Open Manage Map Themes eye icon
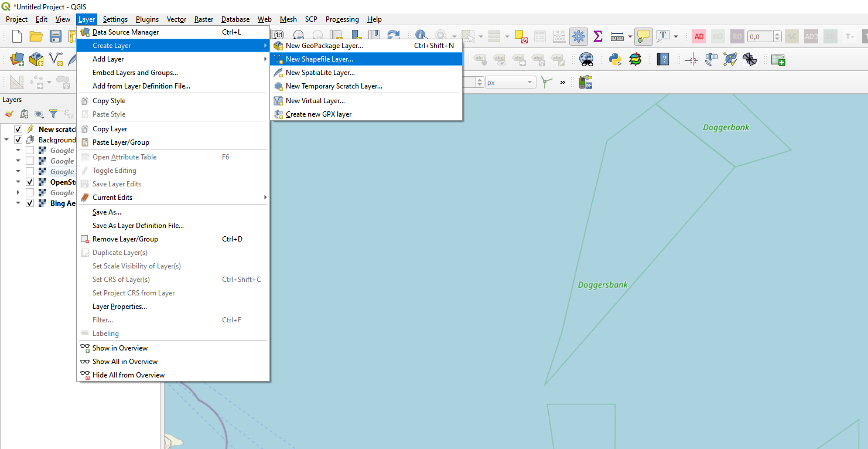The image size is (868, 449). click(x=39, y=114)
